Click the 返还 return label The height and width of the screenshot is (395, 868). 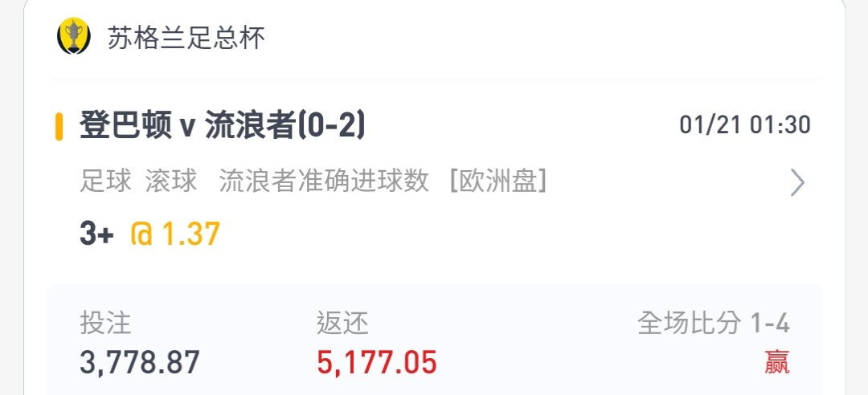tap(342, 323)
